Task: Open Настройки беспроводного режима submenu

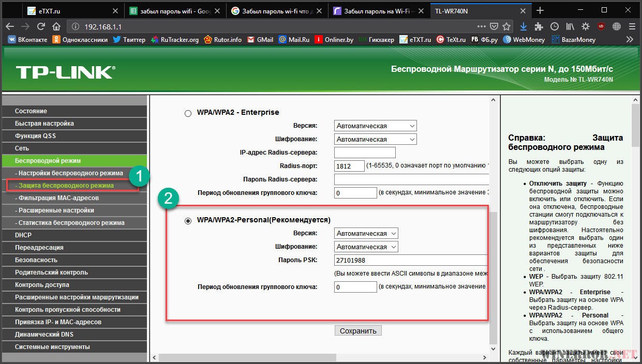Action: 74,173
